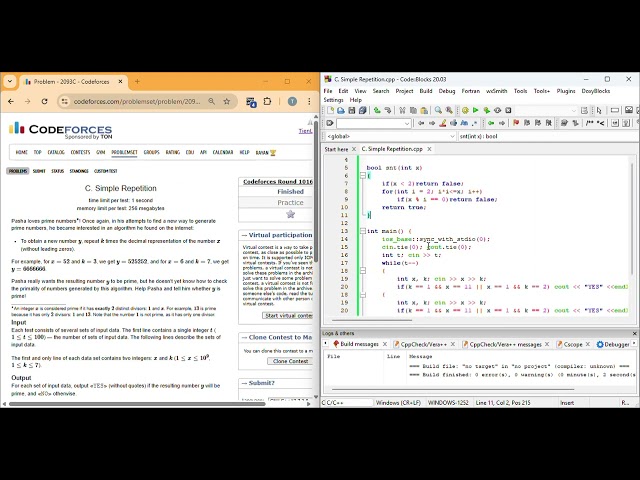Click the HOME link in Codeforces nav
The image size is (640, 480).
click(x=21, y=152)
